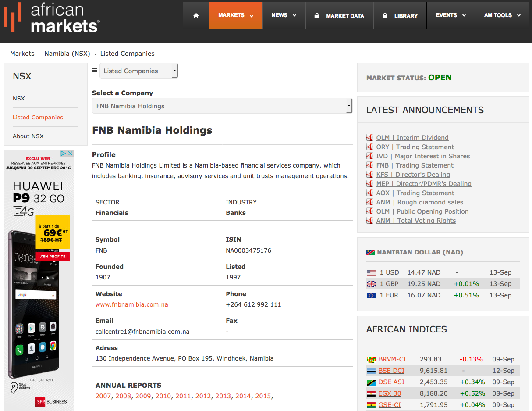The image size is (532, 411).
Task: Open PDF icon for KFS Director's Dealing
Action: point(370,175)
